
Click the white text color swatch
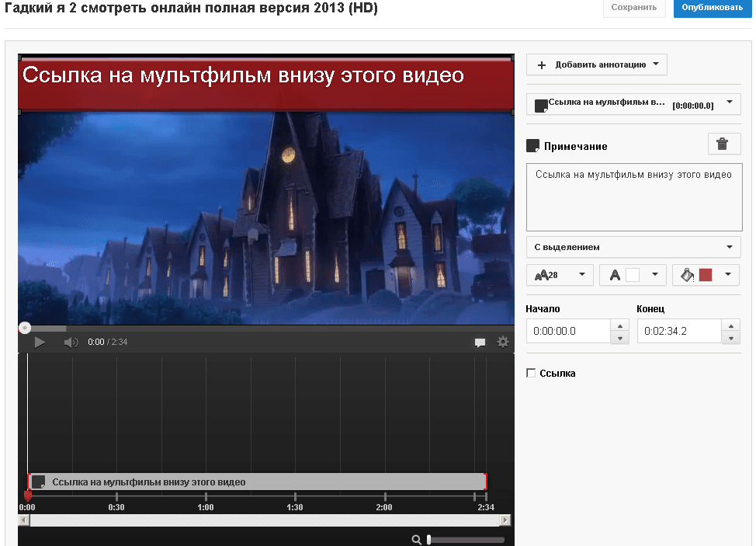click(x=632, y=275)
